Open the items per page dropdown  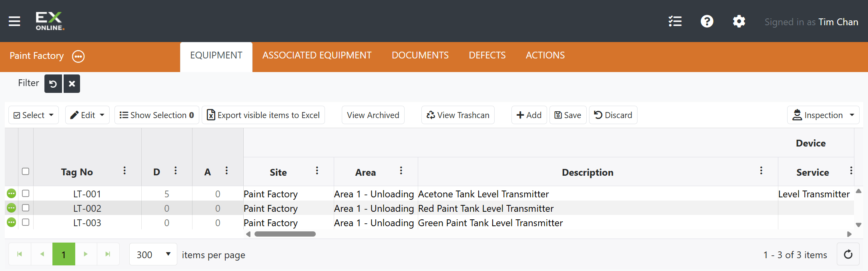click(153, 254)
